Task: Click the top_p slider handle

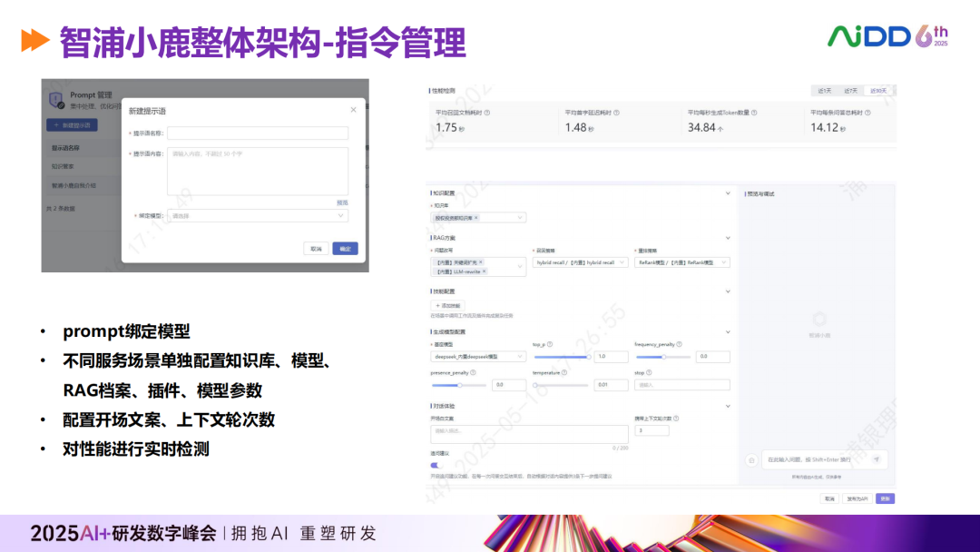Action: click(x=589, y=357)
